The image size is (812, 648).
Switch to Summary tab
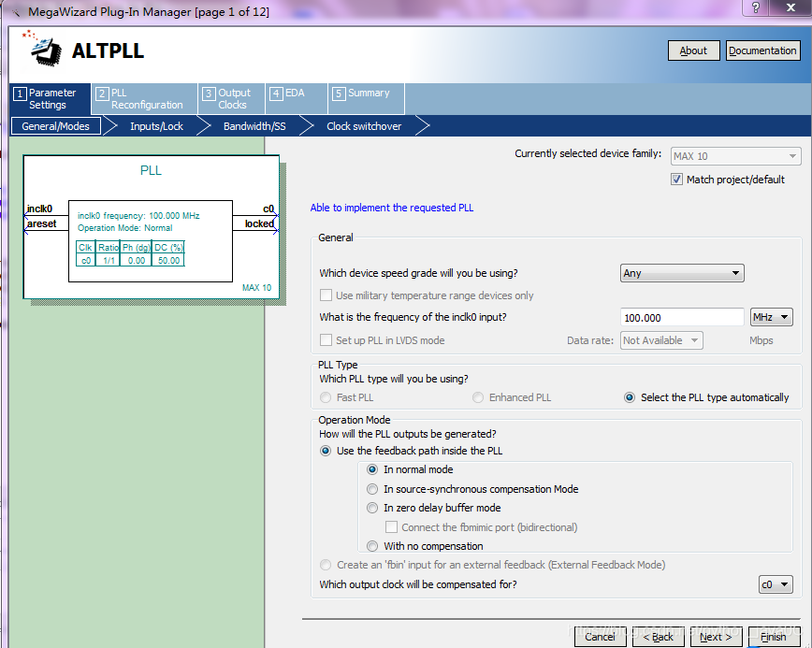366,99
